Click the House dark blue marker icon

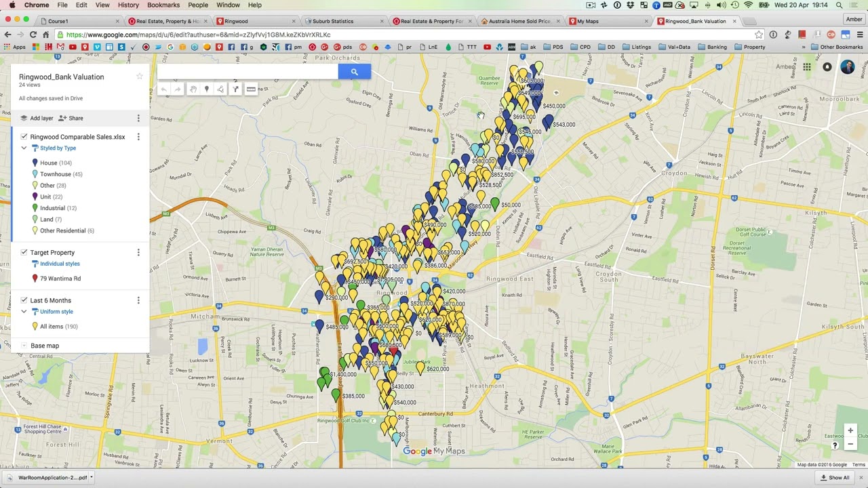[35, 163]
